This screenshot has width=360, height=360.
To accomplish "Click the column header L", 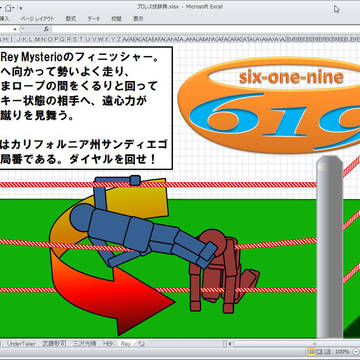I will (x=30, y=39).
